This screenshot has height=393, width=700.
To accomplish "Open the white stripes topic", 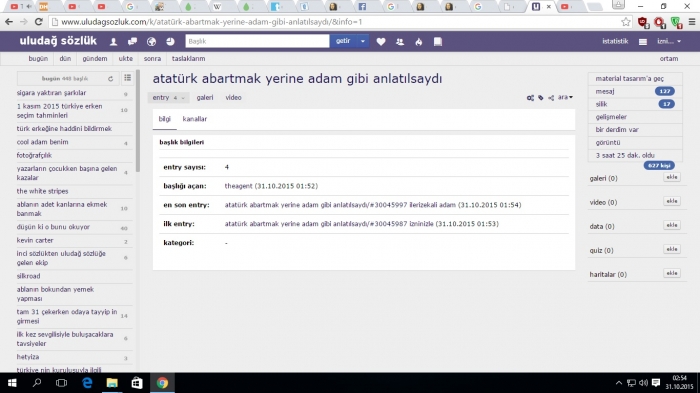I will (42, 191).
